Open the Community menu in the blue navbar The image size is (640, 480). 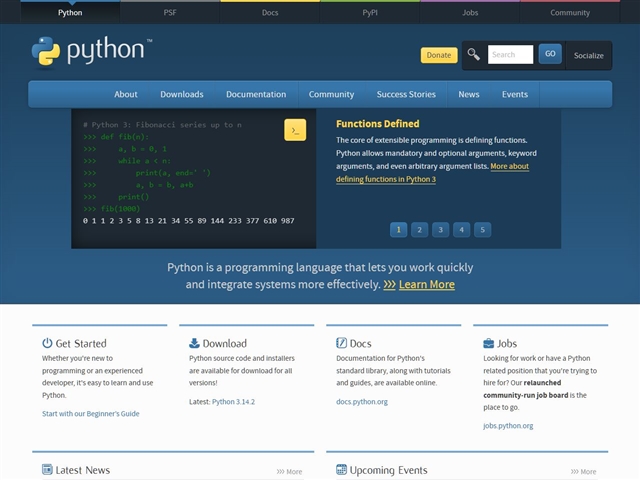pos(331,94)
